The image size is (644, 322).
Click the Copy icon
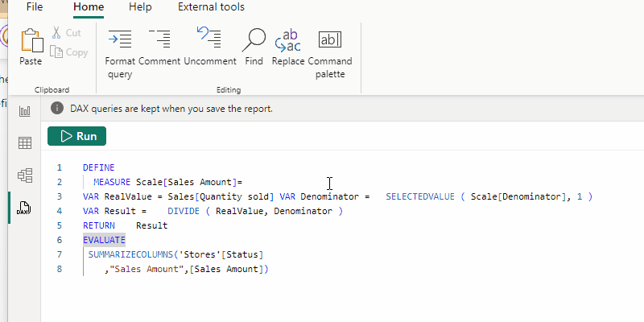point(57,52)
